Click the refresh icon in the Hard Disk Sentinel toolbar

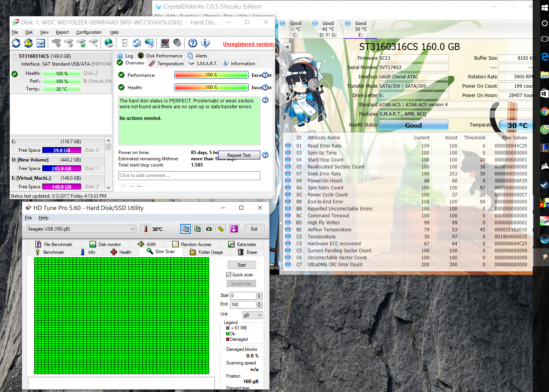click(x=16, y=43)
